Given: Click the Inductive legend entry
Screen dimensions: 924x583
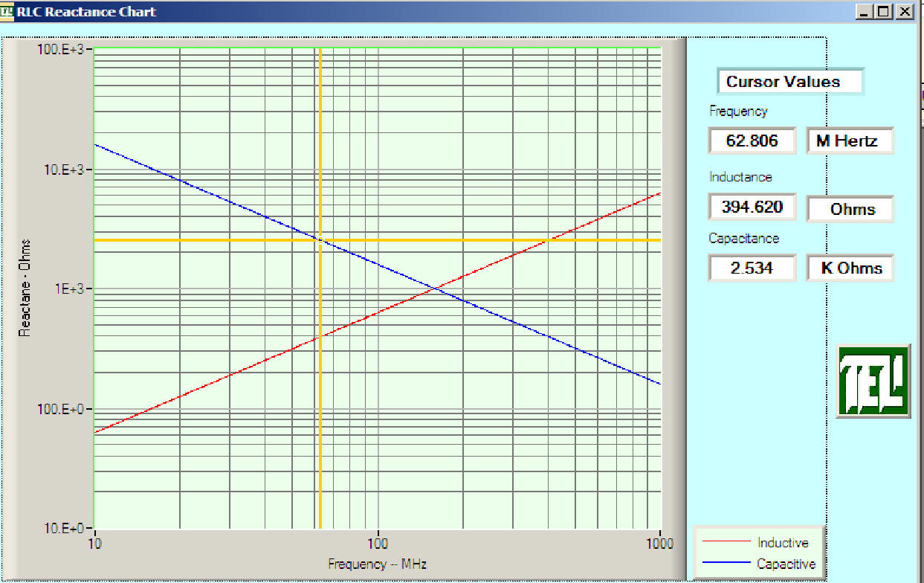Looking at the screenshot, I should pyautogui.click(x=782, y=543).
